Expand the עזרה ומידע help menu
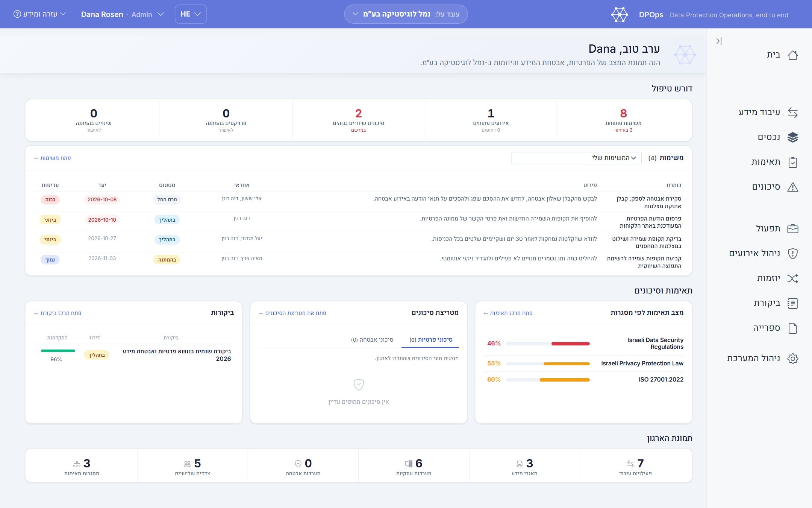 (x=39, y=14)
